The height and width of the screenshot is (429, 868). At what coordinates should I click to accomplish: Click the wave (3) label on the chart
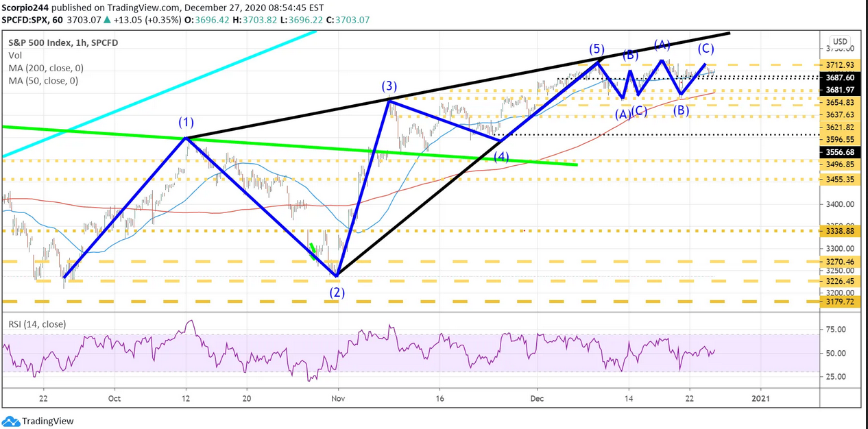click(389, 86)
